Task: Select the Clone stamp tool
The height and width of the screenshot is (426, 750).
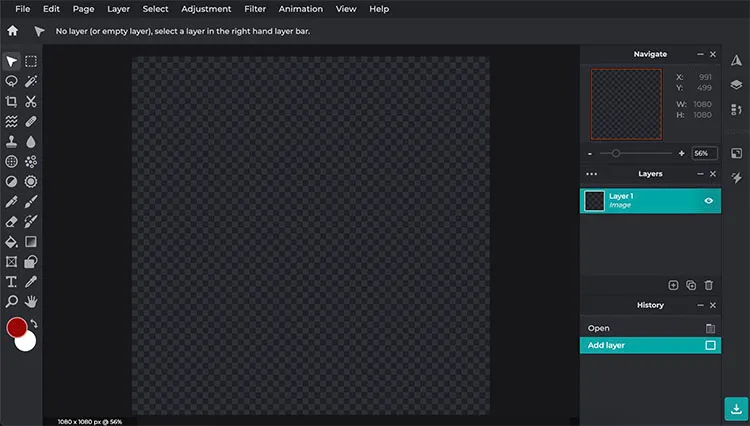Action: tap(11, 142)
